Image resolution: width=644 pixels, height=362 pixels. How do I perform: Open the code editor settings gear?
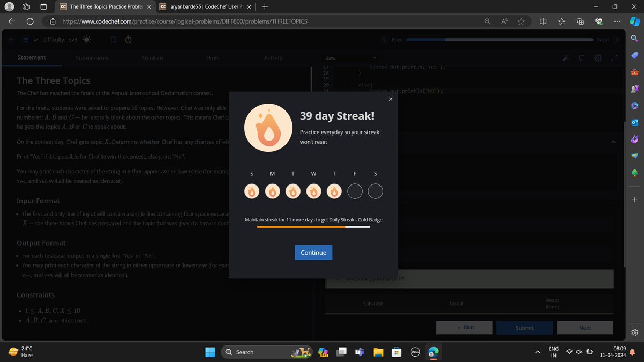(x=598, y=58)
